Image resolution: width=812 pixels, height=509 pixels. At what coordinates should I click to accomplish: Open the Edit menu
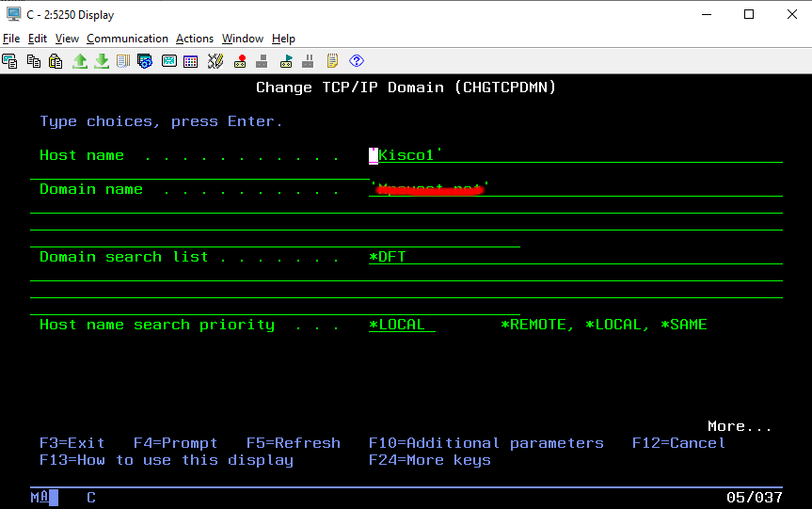click(38, 39)
